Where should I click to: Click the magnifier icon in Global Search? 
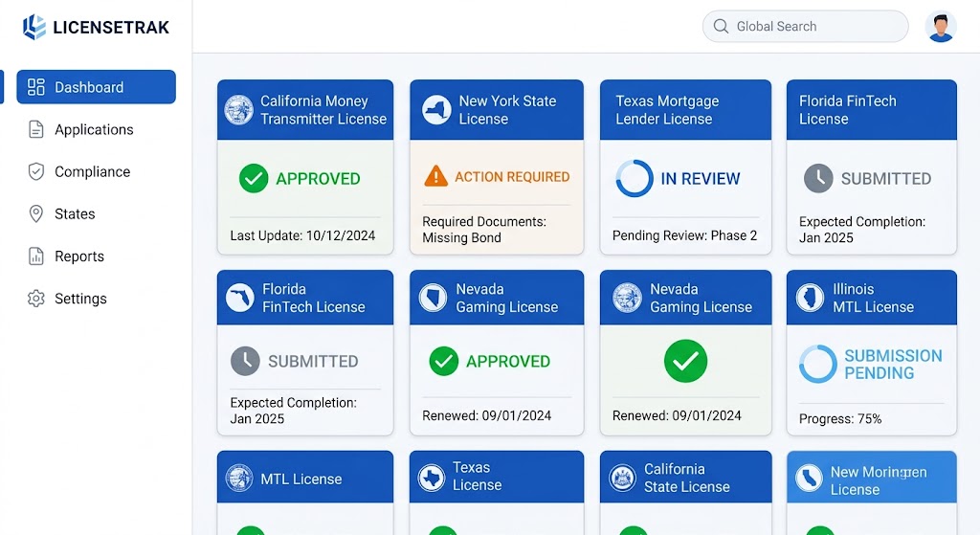coord(721,26)
